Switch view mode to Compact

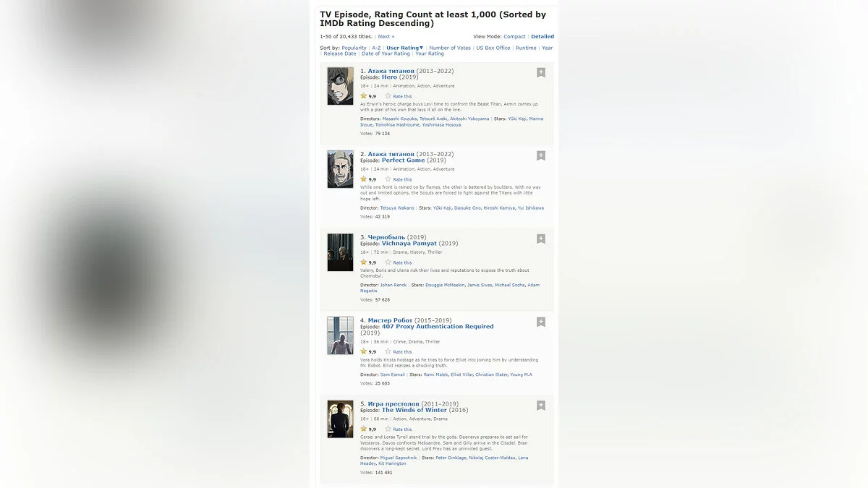tap(514, 36)
